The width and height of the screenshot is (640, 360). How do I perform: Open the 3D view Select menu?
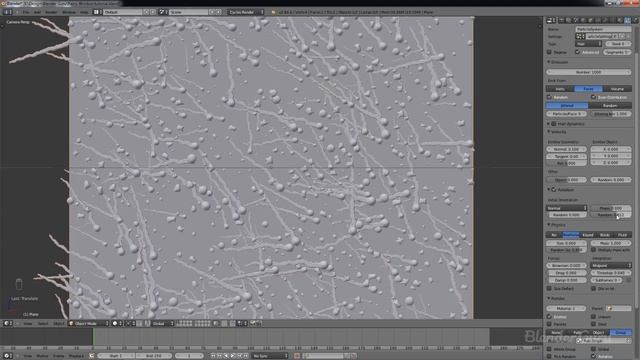43,323
